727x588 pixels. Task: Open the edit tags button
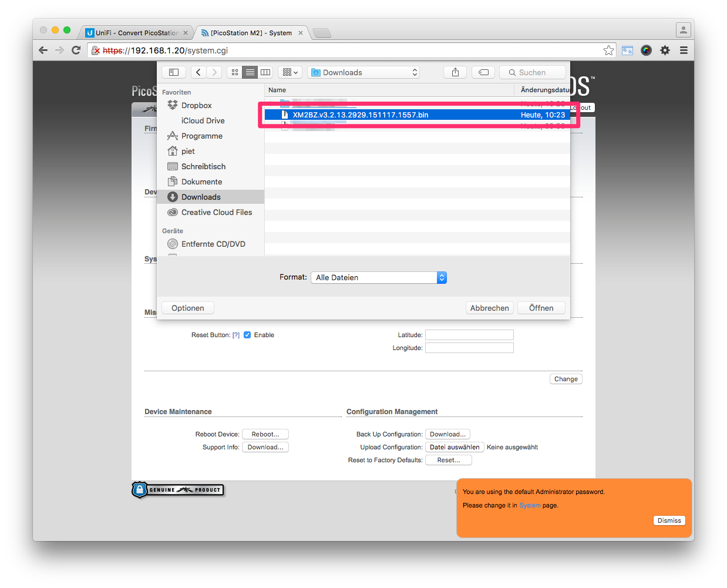[483, 72]
